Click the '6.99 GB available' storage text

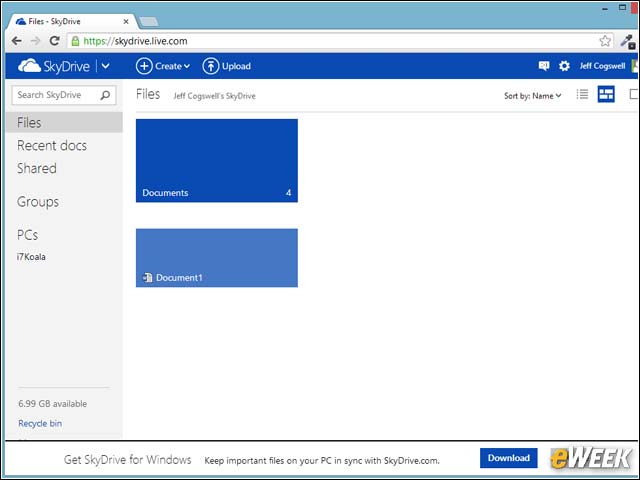[53, 404]
